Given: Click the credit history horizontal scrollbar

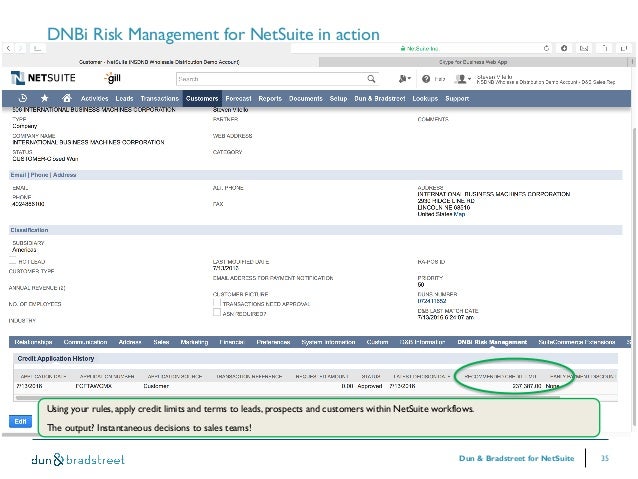Looking at the screenshot, I should 287,396.
